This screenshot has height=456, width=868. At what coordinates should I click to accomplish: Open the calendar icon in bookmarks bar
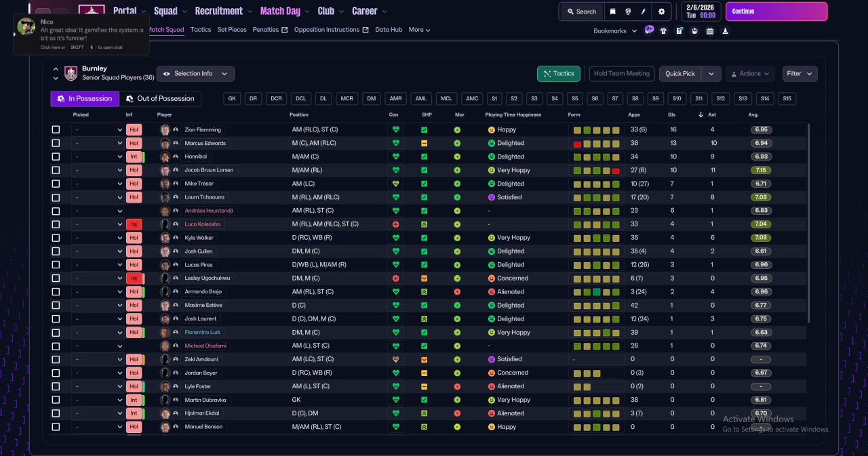[710, 30]
